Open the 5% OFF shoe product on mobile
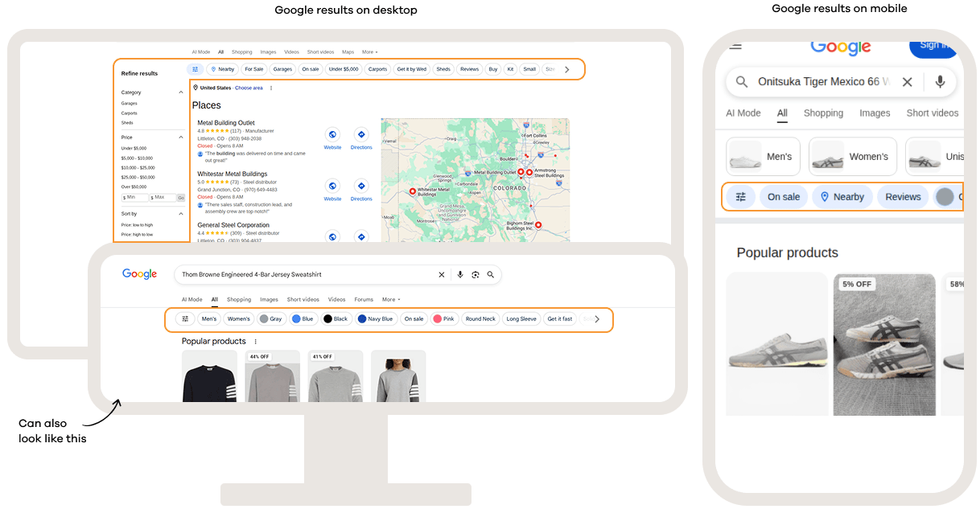Image resolution: width=980 pixels, height=509 pixels. pyautogui.click(x=884, y=345)
